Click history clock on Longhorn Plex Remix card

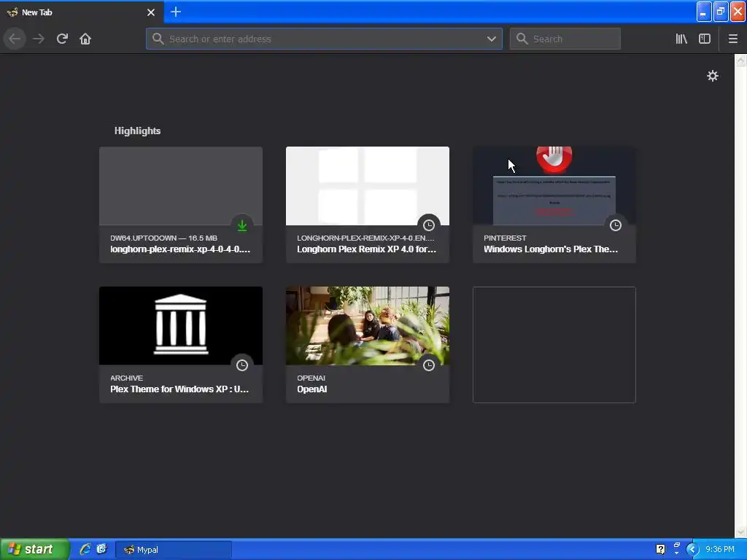[429, 225]
